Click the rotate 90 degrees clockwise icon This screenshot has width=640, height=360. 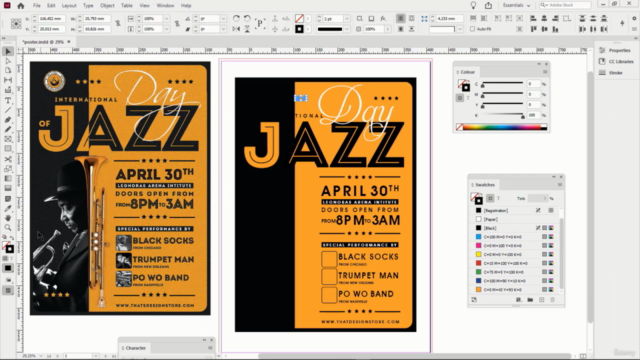click(236, 18)
